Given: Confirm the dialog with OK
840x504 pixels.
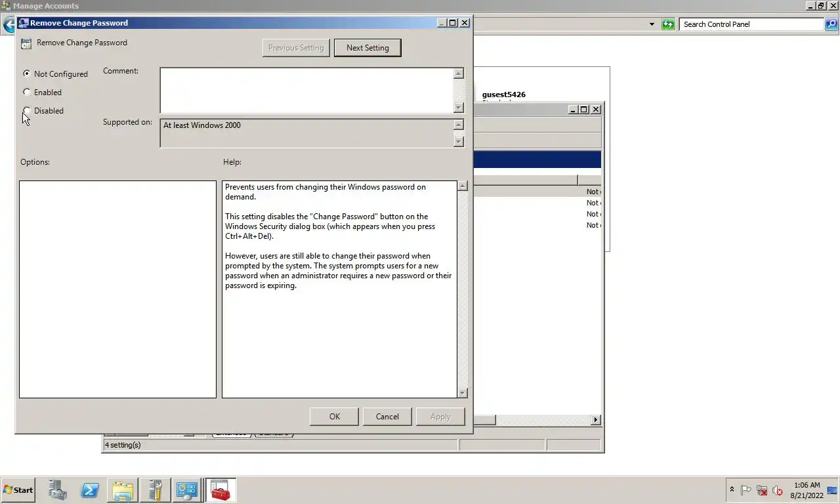Looking at the screenshot, I should tap(335, 417).
